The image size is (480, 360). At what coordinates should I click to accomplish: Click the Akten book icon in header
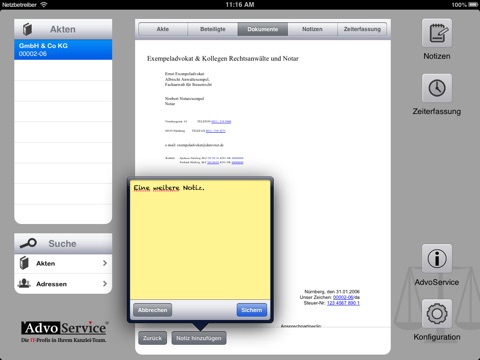pos(28,29)
